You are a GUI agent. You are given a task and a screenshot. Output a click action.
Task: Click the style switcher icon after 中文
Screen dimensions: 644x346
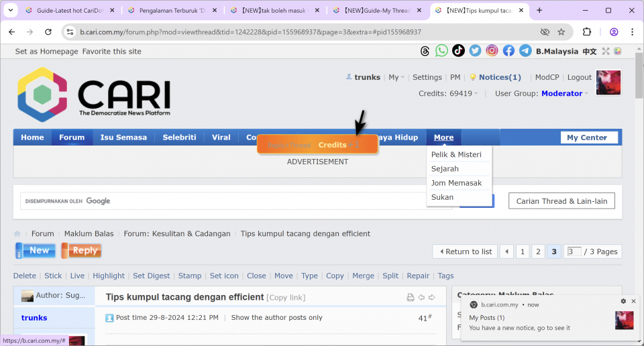(x=617, y=51)
